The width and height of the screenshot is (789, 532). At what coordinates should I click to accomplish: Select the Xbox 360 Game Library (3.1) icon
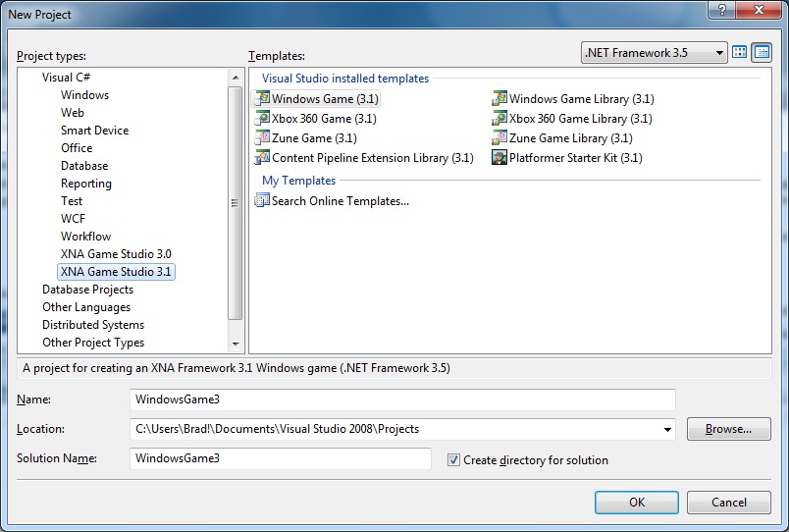(500, 119)
